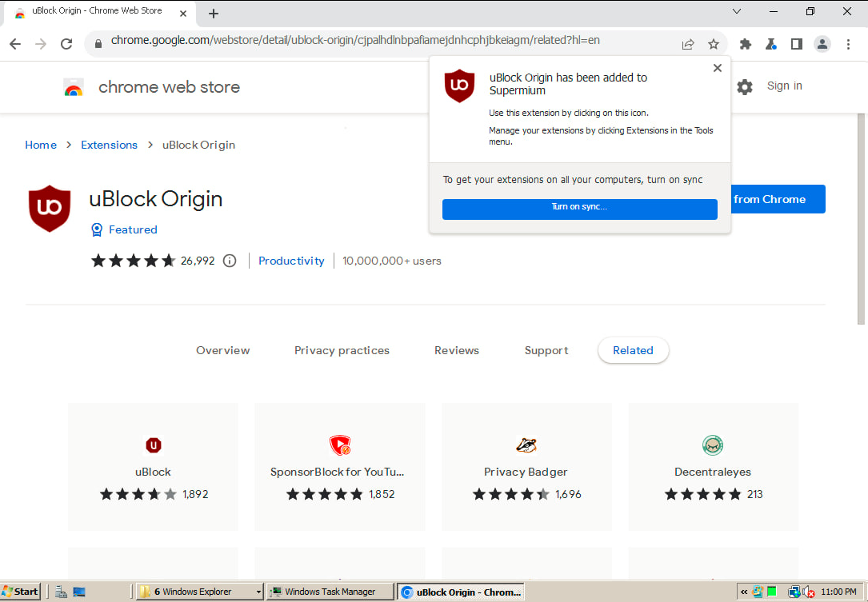Screen dimensions: 868x602
Task: Select the Related tab
Action: (634, 350)
